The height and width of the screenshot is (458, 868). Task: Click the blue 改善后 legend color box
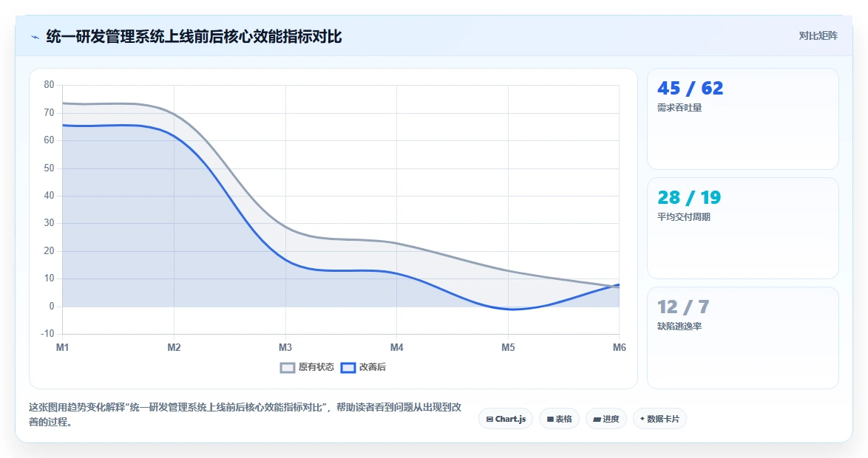point(347,368)
